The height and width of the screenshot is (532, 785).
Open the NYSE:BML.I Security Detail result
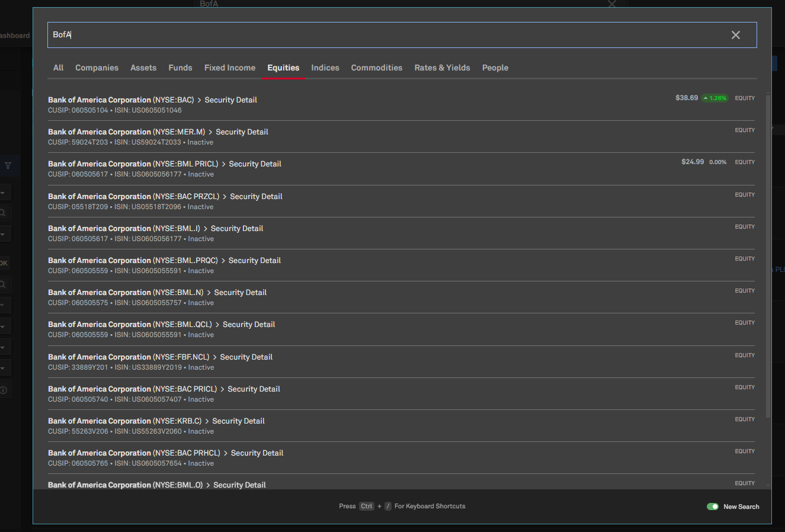tap(401, 233)
